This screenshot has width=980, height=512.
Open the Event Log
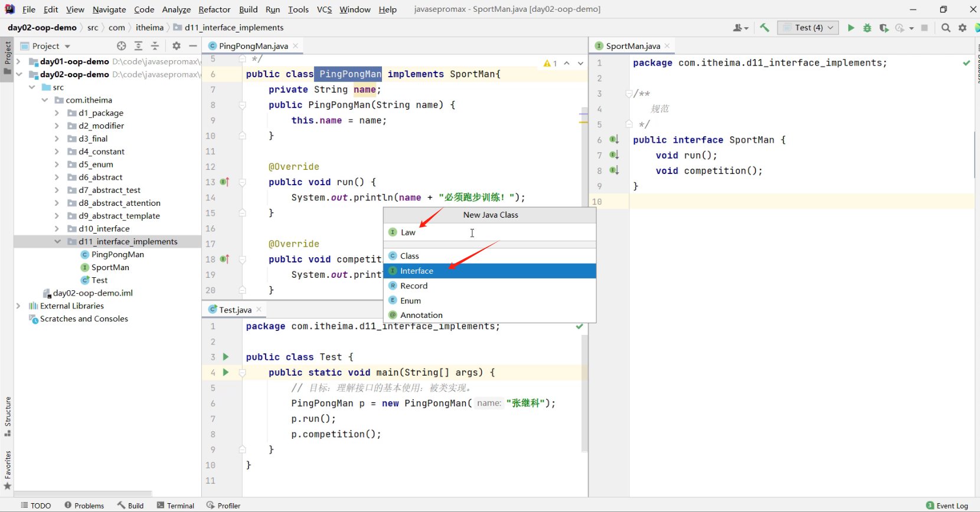coord(947,506)
